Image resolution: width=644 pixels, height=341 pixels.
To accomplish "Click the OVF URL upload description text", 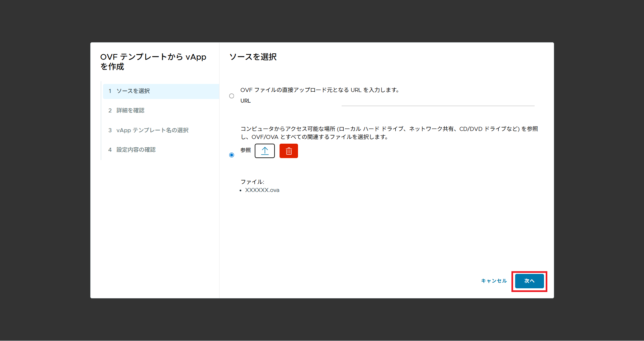I will pos(319,90).
